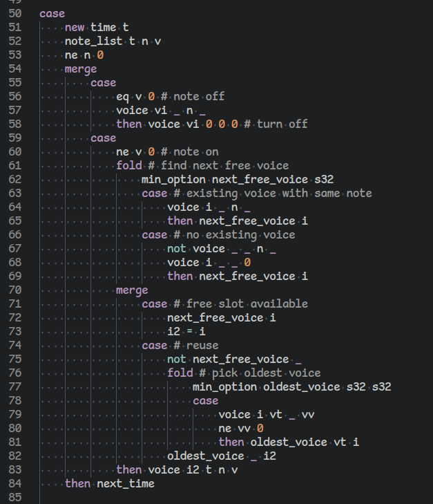Click min_option on the oldest_voice line
The height and width of the screenshot is (504, 433).
224,387
